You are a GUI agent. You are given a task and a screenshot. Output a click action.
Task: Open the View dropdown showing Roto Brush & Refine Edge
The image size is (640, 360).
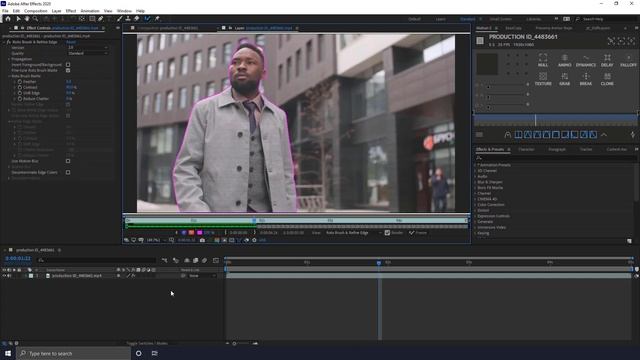[x=354, y=233]
